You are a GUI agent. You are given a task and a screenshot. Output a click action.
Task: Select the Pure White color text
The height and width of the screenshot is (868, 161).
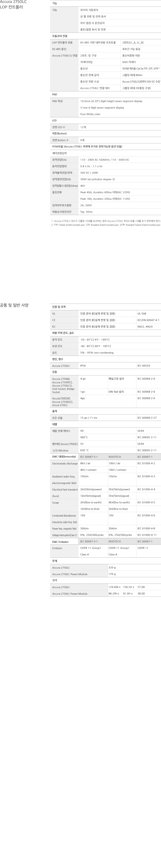coord(90,114)
